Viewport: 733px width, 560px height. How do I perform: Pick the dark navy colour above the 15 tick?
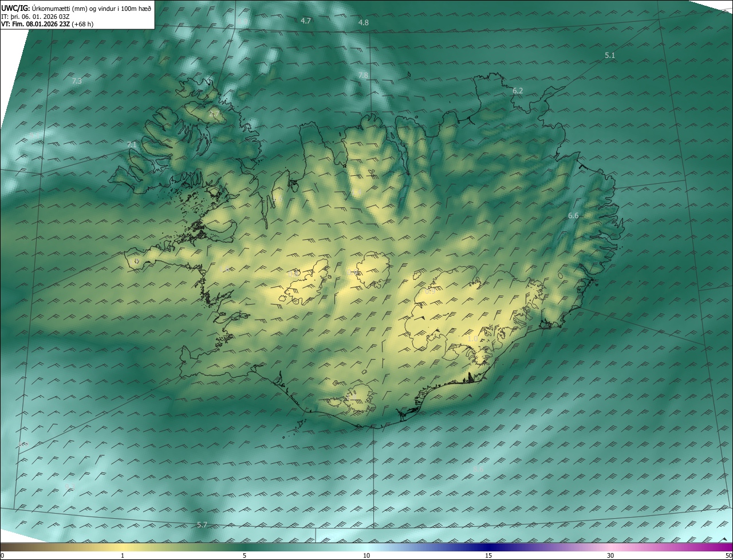pyautogui.click(x=488, y=547)
